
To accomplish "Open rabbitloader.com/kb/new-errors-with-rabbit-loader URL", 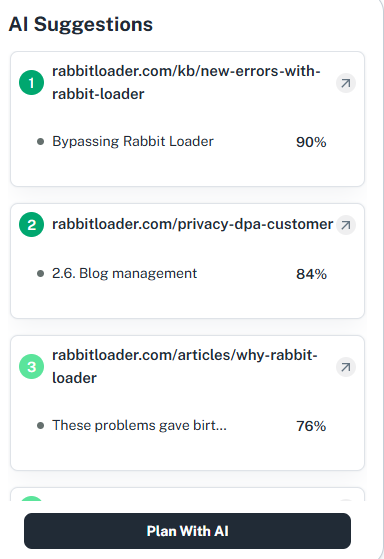I will [x=186, y=83].
